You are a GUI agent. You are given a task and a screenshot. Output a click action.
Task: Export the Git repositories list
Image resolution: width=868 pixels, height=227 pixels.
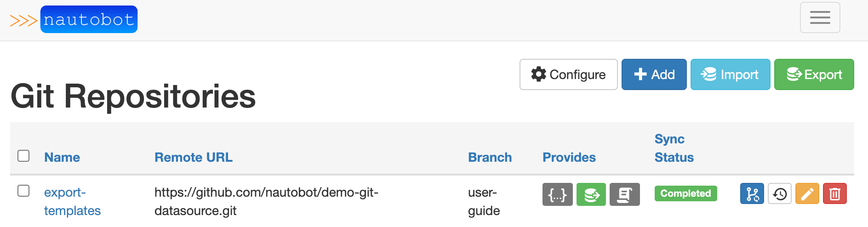[x=814, y=74]
